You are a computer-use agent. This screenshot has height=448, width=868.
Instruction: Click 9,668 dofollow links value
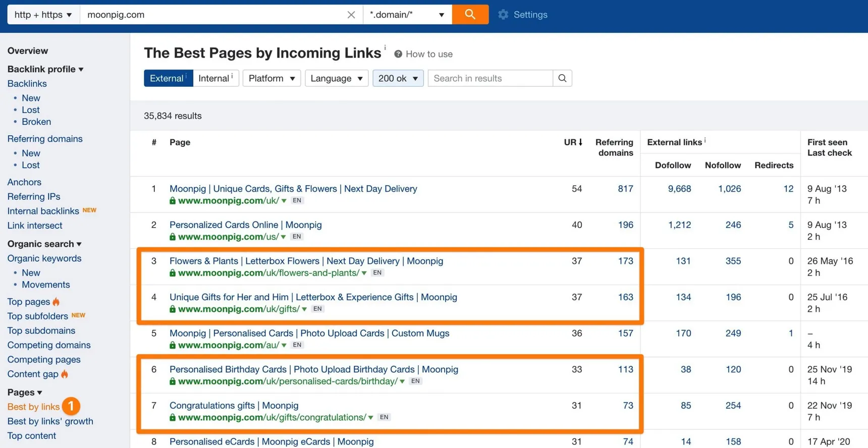(x=679, y=189)
